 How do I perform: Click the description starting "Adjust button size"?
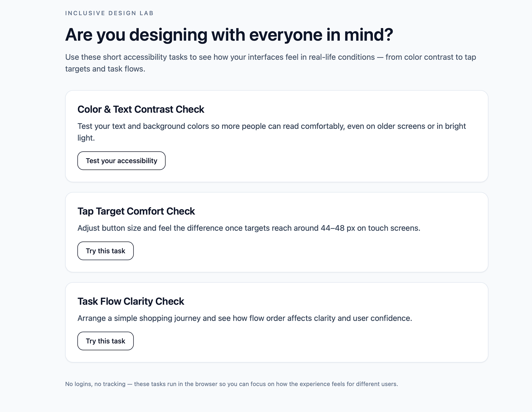(x=249, y=228)
